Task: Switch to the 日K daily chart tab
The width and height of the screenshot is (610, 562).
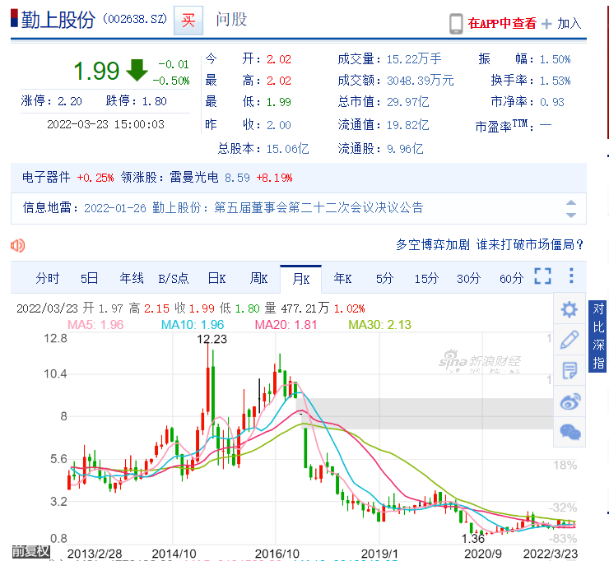Action: coord(216,278)
